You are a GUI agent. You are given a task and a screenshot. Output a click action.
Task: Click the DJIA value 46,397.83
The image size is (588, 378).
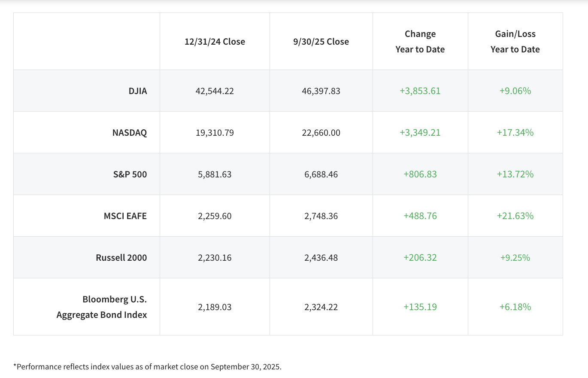(x=321, y=91)
